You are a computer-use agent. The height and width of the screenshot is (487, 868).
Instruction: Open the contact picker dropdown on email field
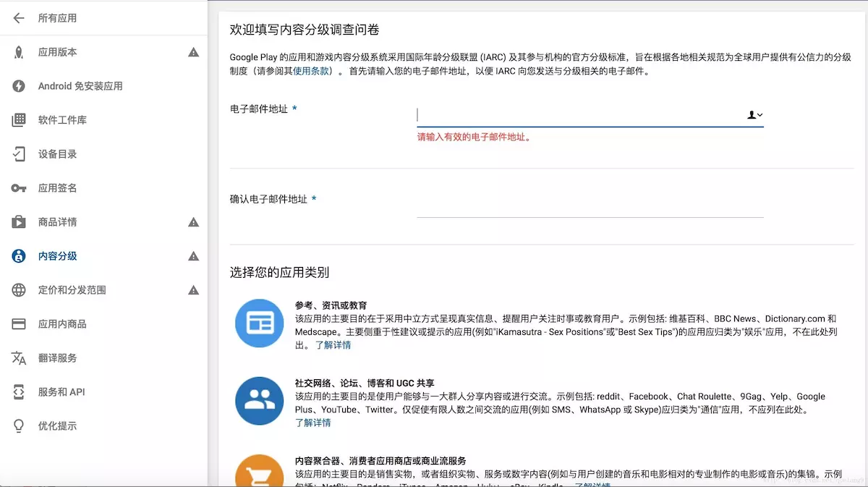(x=754, y=114)
